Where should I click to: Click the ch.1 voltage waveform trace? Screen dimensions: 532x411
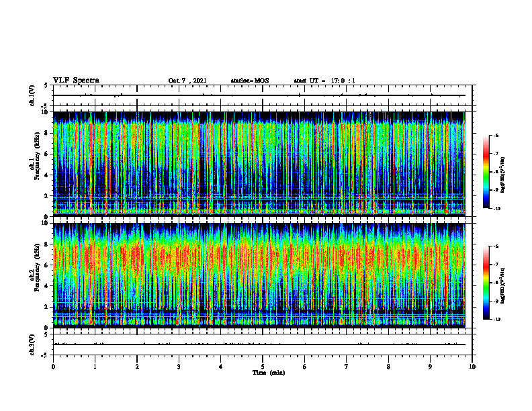click(259, 95)
